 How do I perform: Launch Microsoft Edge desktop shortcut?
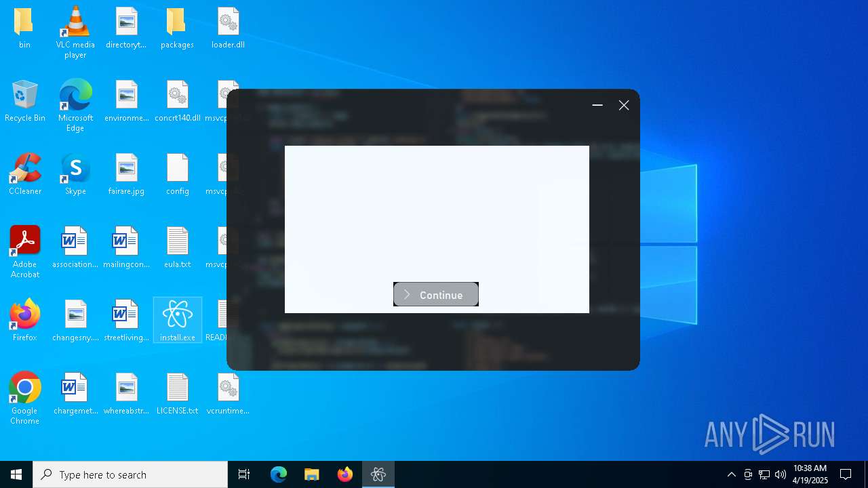tap(75, 106)
